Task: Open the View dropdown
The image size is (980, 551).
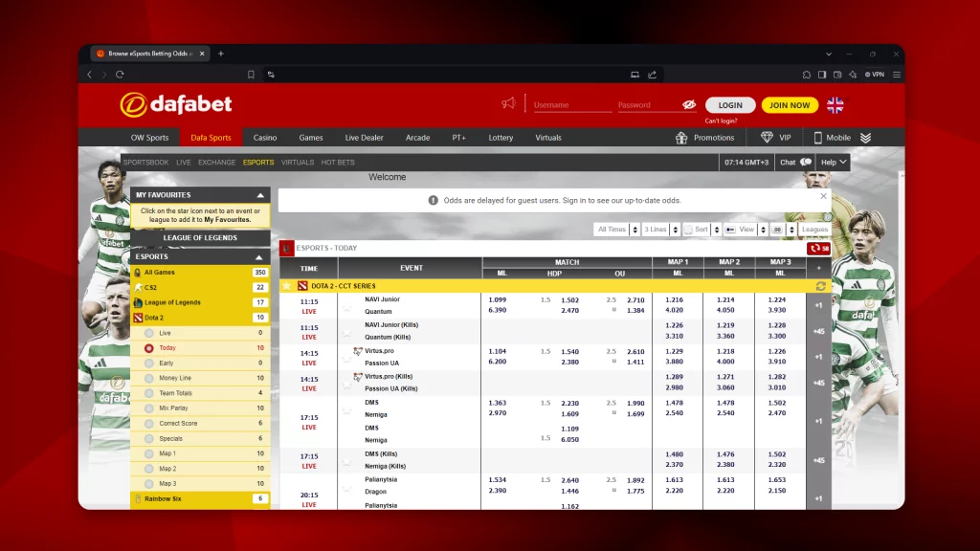Action: pyautogui.click(x=745, y=230)
